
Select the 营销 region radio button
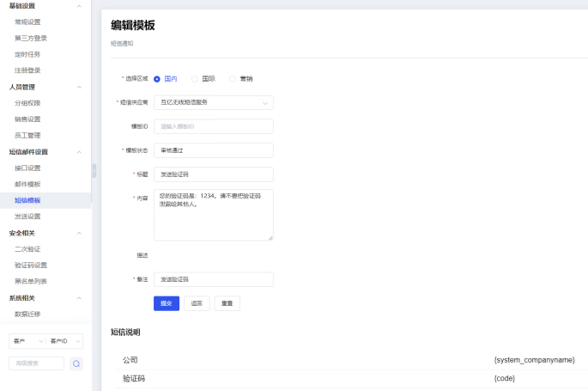click(233, 78)
